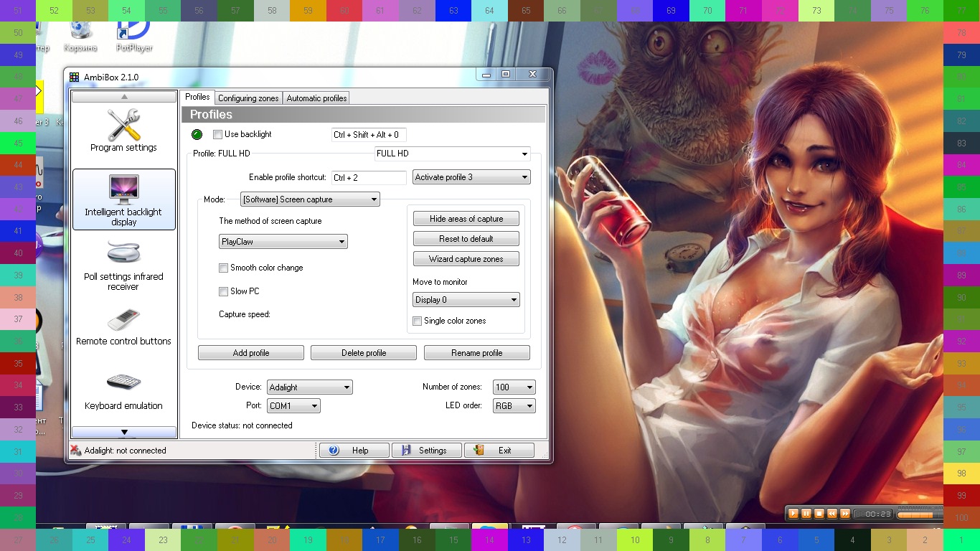This screenshot has height=551, width=980.
Task: Click 'Adalight: not connected' in status bar
Action: point(125,451)
